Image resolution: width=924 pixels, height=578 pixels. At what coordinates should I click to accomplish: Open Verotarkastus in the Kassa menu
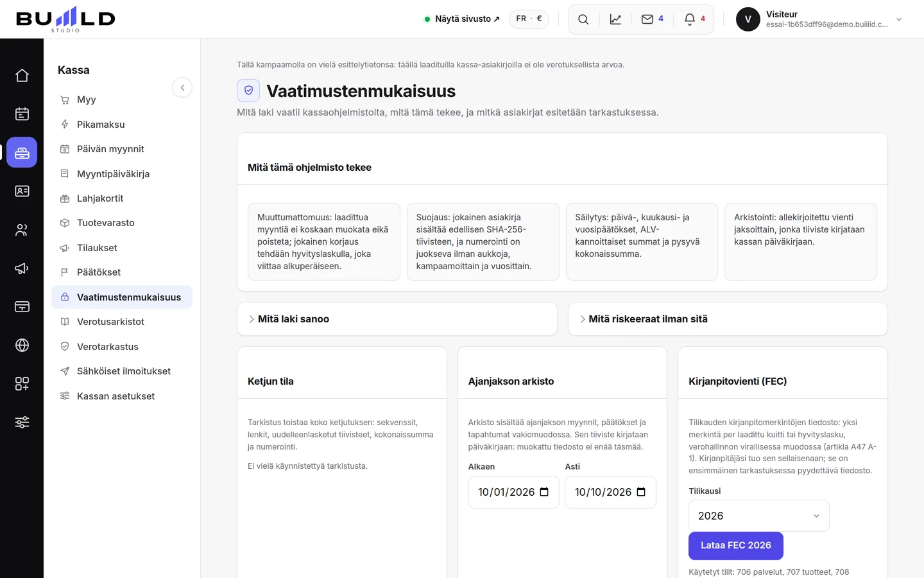122,347
